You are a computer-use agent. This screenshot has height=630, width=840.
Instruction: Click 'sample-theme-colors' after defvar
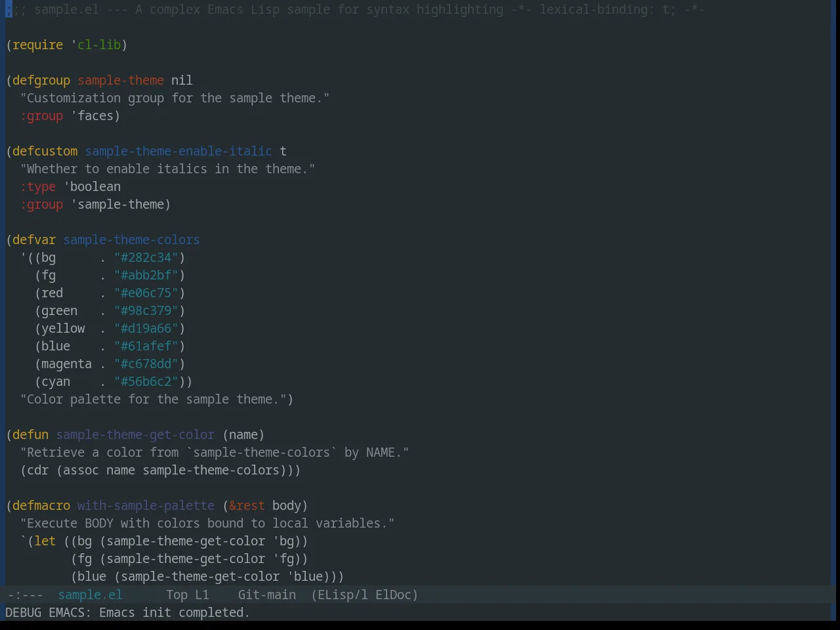[131, 240]
